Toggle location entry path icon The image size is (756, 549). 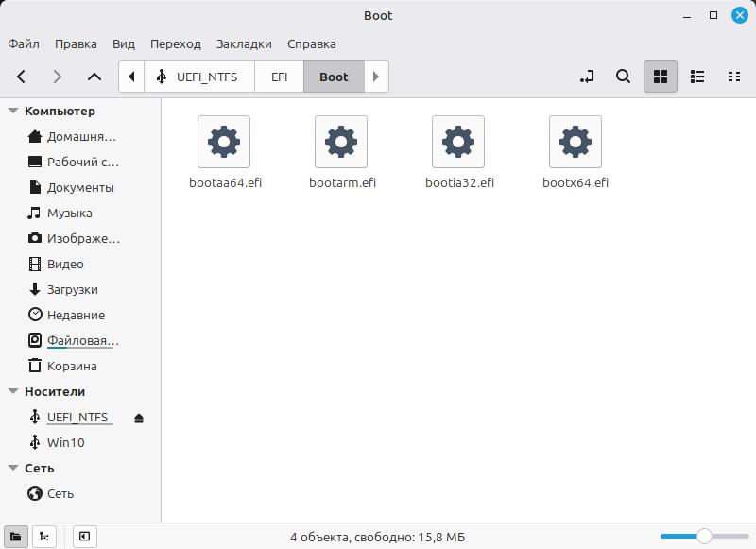tap(587, 77)
